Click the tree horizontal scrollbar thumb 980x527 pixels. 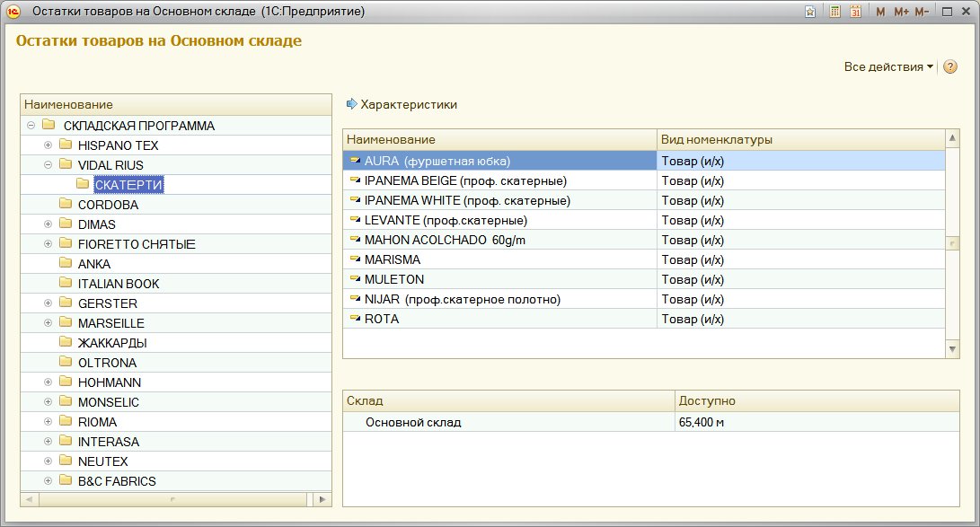172,499
